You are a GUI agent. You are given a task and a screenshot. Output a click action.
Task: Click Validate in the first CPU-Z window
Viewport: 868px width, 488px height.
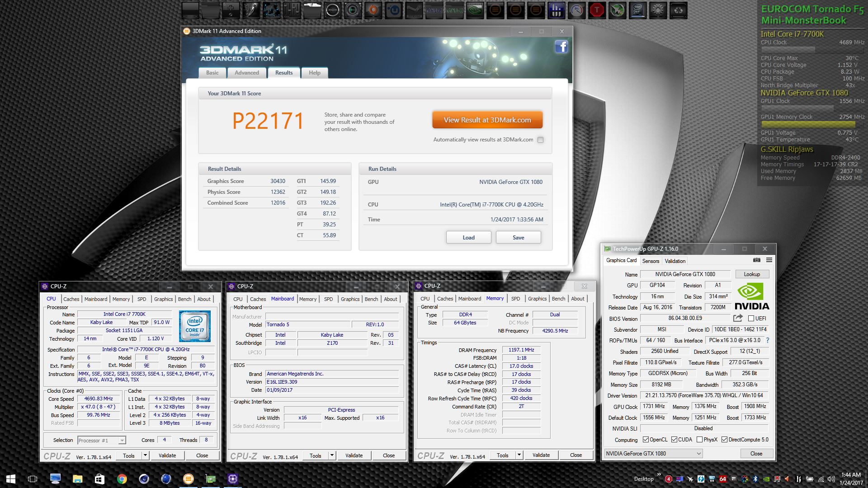tap(167, 455)
